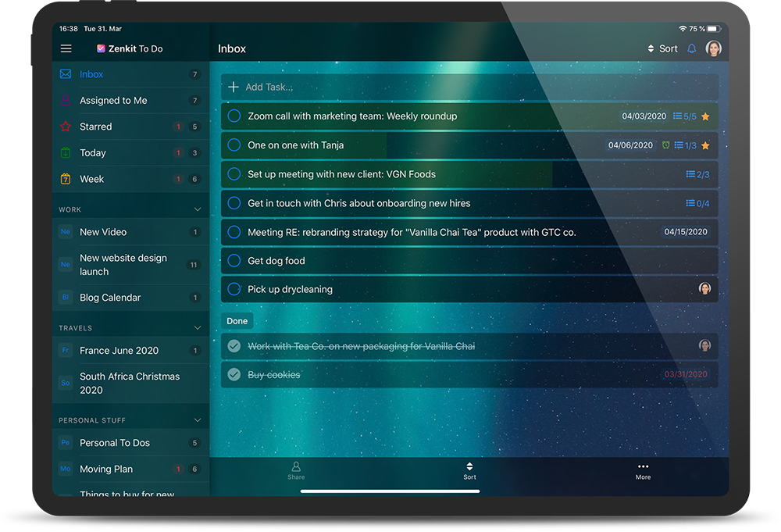The height and width of the screenshot is (532, 781).
Task: Click the South Africa Christmas 2020 list icon
Action: (66, 383)
